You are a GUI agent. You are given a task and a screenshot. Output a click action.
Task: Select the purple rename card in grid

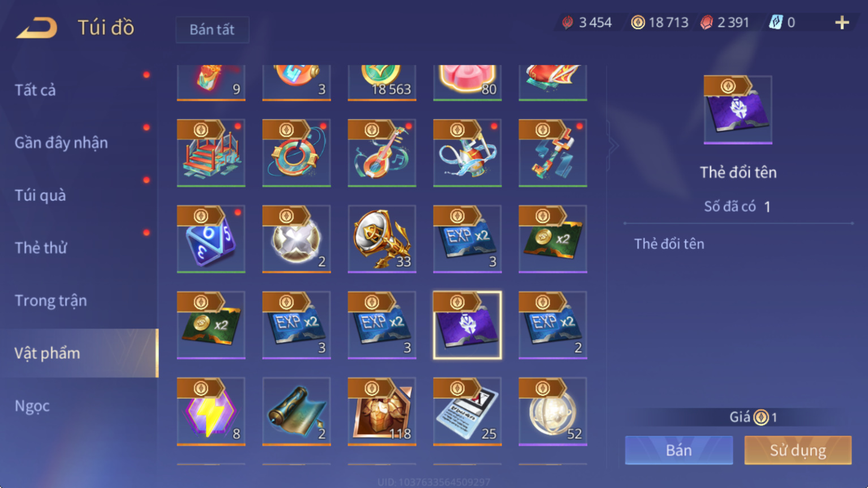tap(467, 325)
